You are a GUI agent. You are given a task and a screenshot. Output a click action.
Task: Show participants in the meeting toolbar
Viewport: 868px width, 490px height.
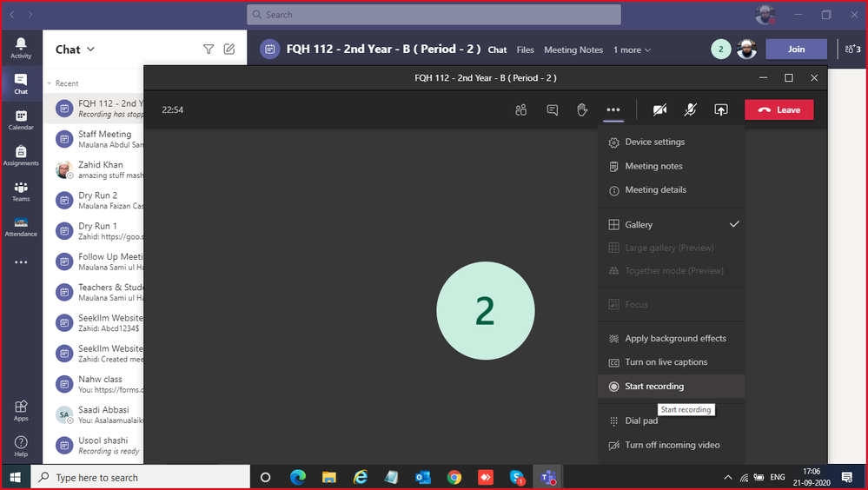coord(521,109)
